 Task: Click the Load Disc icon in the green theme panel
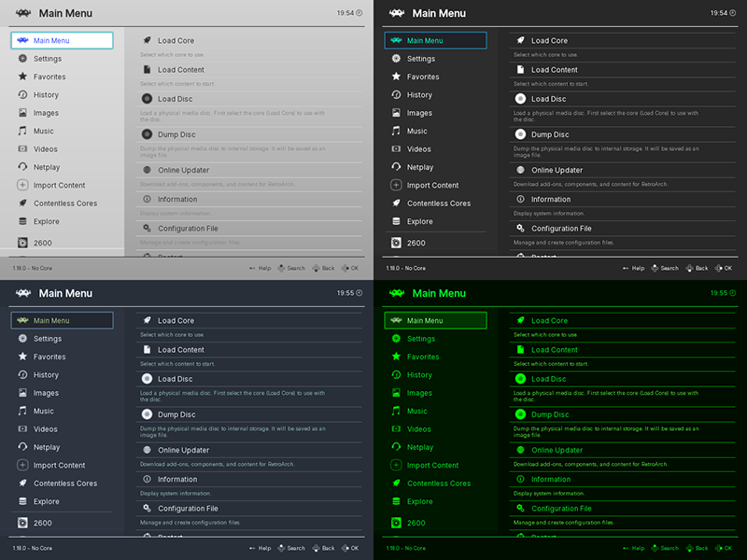521,379
